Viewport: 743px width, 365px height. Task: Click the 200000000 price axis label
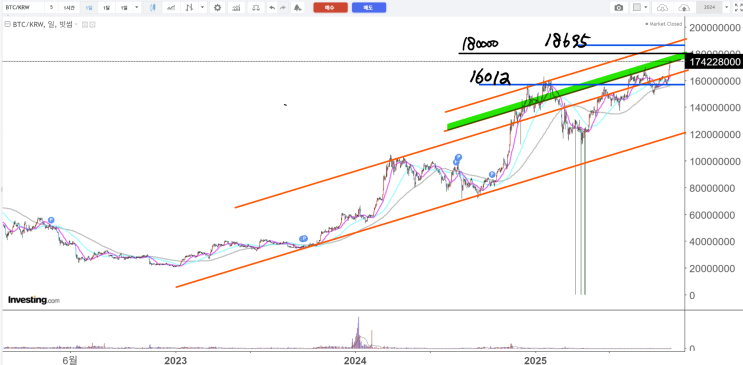coord(716,28)
